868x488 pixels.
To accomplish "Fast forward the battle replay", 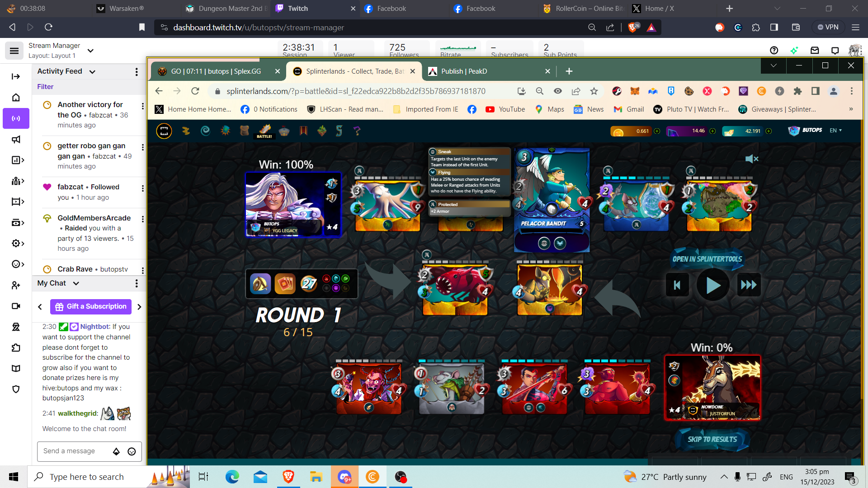I will tap(749, 285).
